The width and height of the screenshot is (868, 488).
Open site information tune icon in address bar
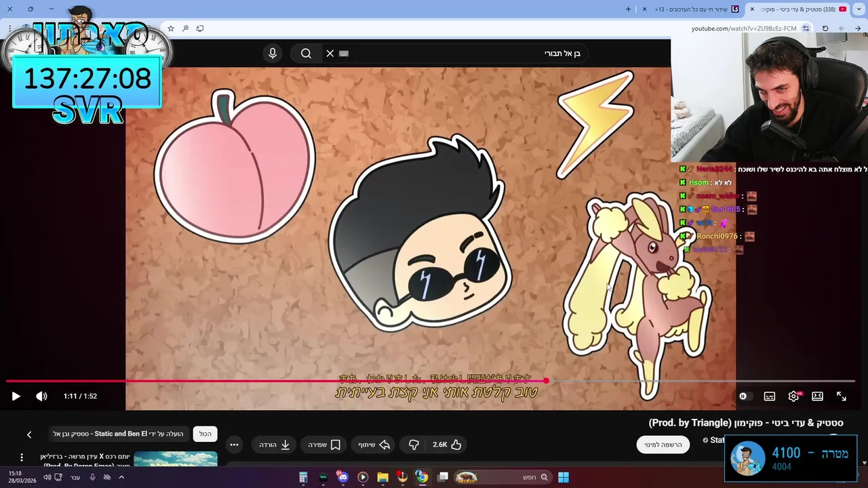click(806, 28)
